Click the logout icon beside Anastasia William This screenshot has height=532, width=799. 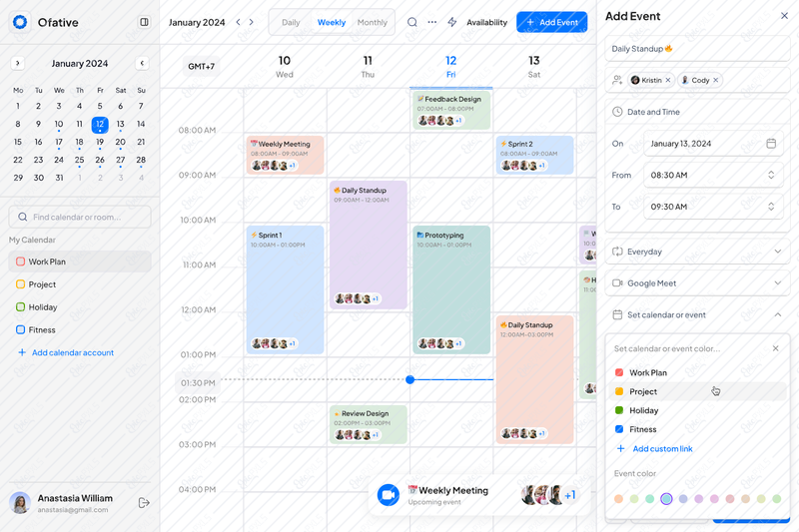tap(144, 503)
